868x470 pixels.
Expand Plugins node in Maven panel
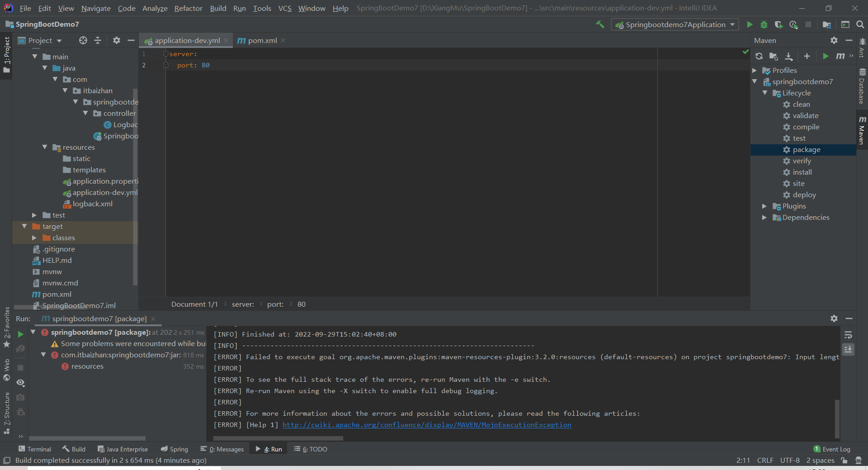764,206
